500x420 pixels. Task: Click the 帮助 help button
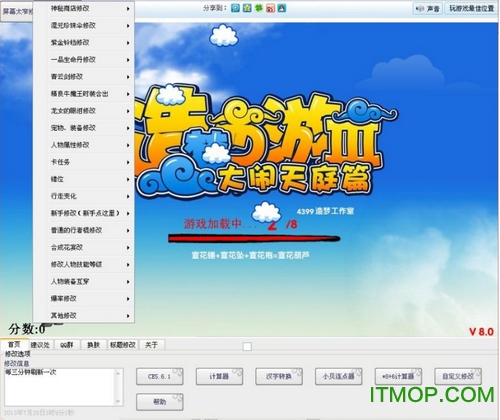point(159,402)
